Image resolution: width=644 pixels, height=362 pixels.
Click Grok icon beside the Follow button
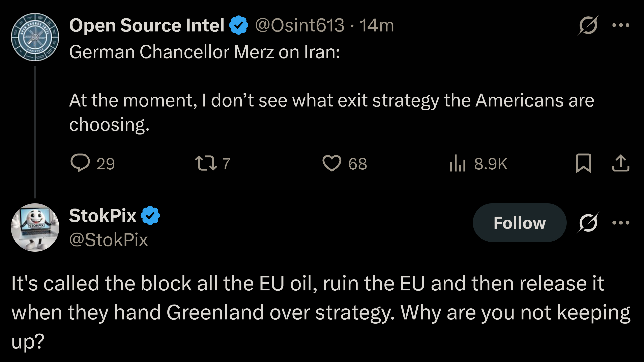coord(588,223)
